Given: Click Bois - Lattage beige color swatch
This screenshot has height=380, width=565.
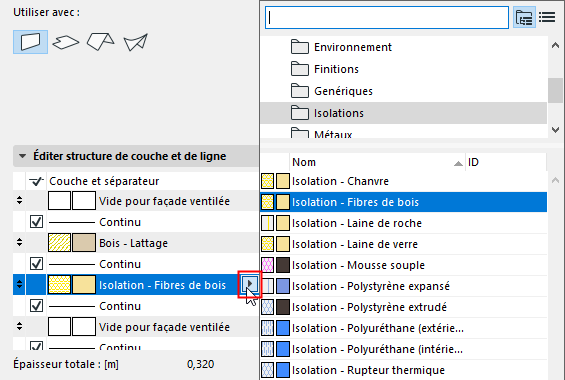Looking at the screenshot, I should (x=84, y=243).
